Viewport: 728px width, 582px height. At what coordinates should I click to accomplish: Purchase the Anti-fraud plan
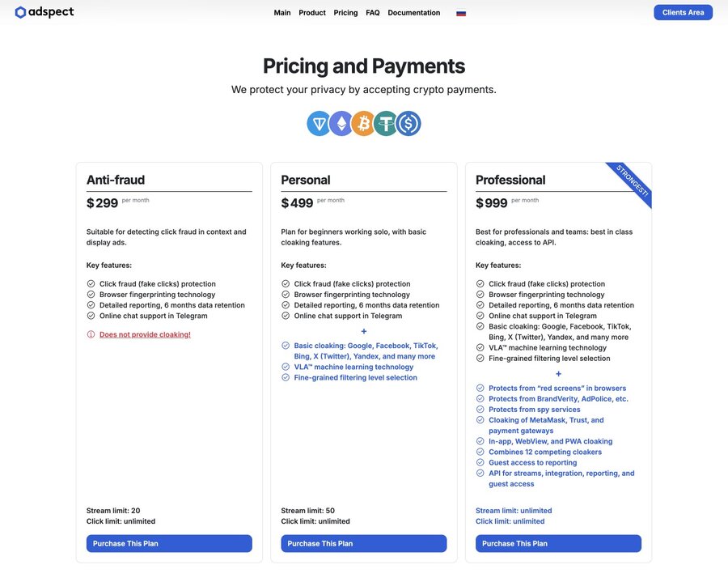pyautogui.click(x=169, y=543)
